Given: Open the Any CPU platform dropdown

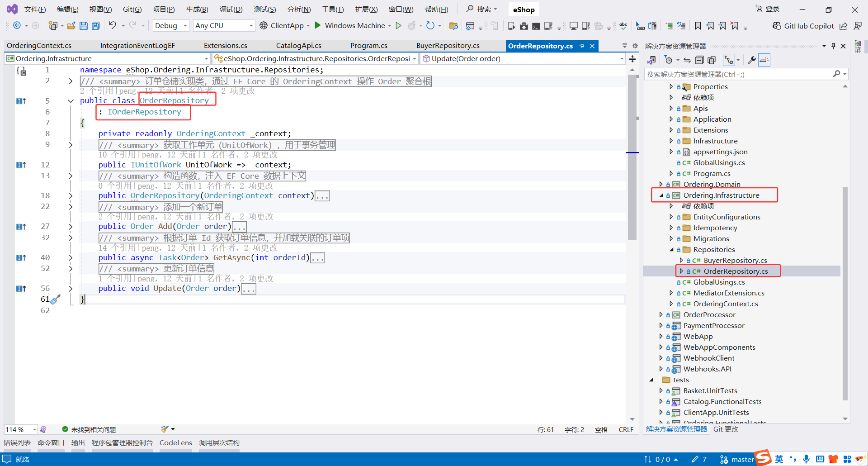Looking at the screenshot, I should (224, 26).
